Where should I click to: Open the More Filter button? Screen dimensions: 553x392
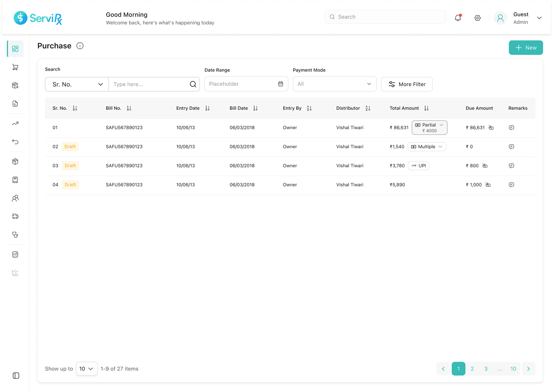pos(407,84)
